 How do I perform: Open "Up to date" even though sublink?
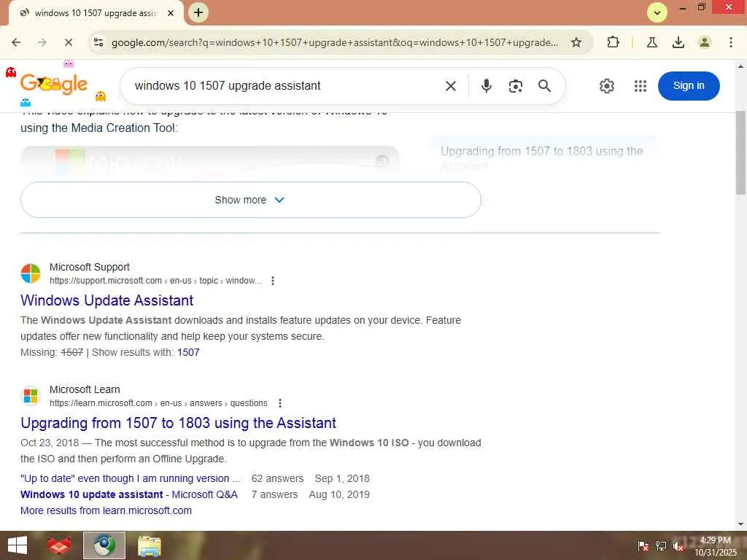pyautogui.click(x=130, y=478)
